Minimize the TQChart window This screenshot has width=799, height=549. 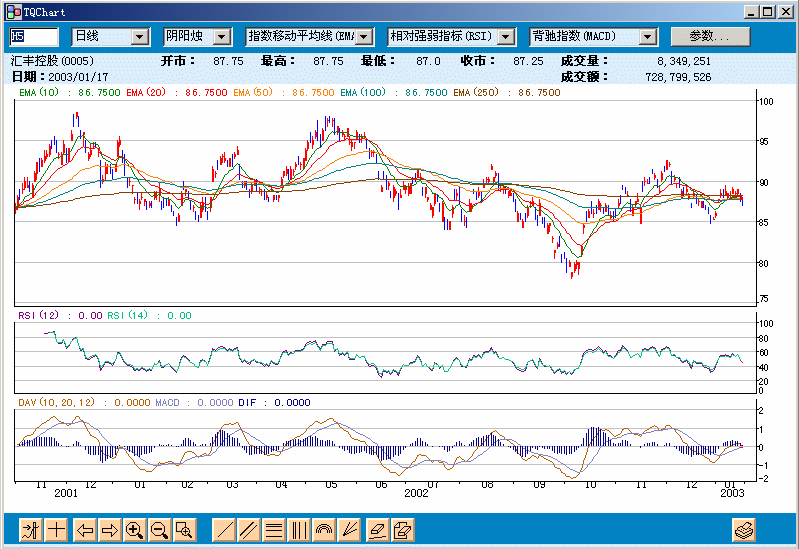pos(750,12)
